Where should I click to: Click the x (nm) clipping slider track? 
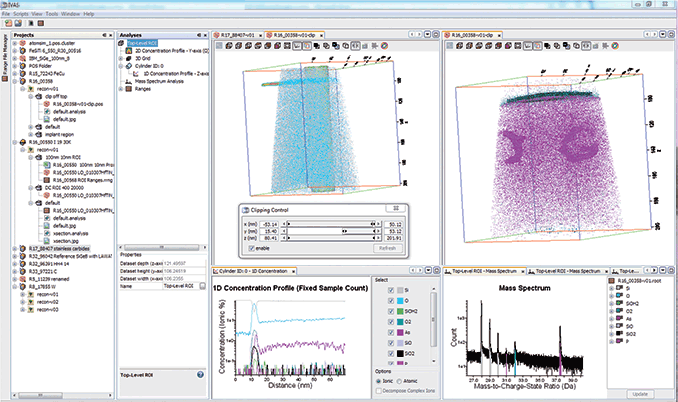tap(330, 224)
